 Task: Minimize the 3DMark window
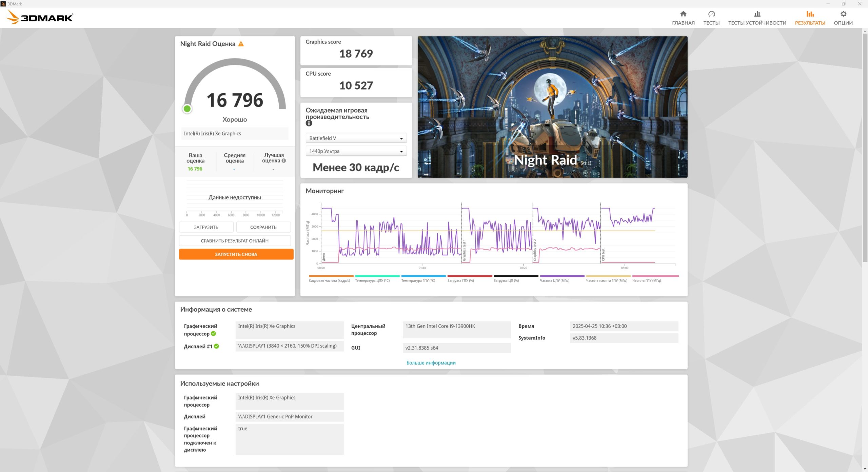pos(828,4)
